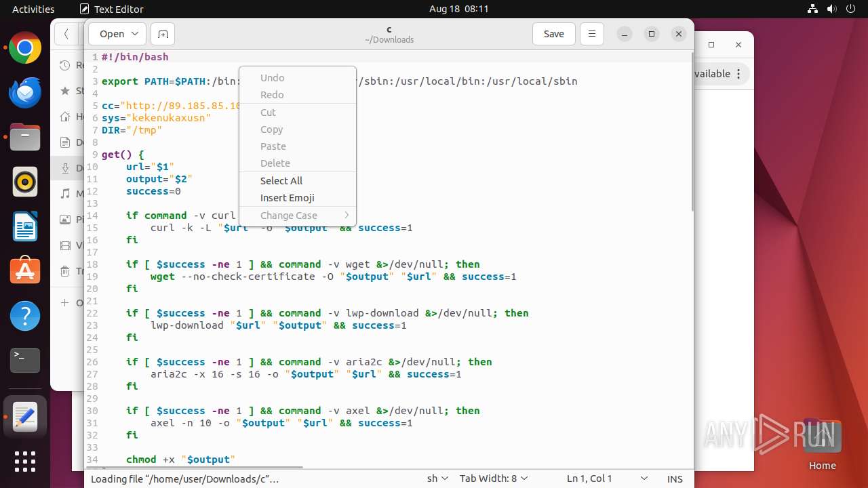This screenshot has width=868, height=488.
Task: Click the lwp-download "$url" line 23
Action: (x=279, y=325)
